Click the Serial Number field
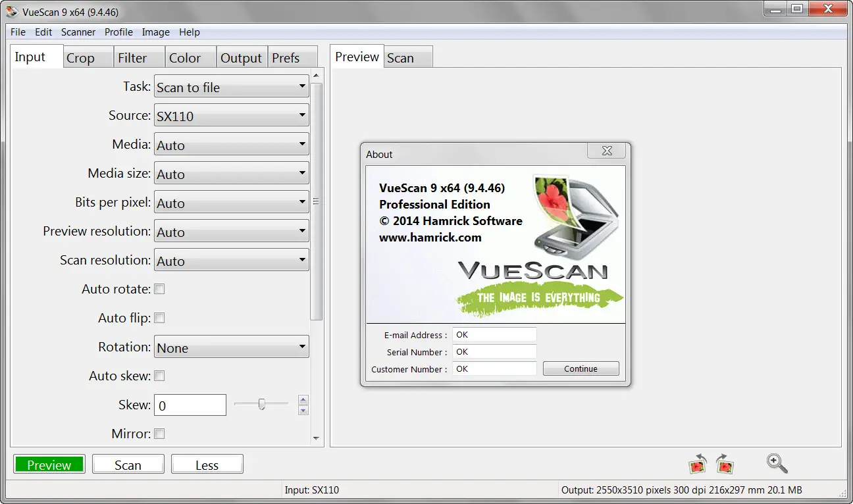Image resolution: width=853 pixels, height=504 pixels. tap(494, 351)
